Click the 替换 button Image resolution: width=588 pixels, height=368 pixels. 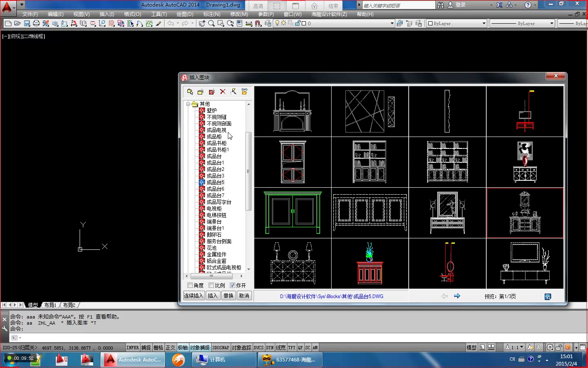pyautogui.click(x=229, y=296)
